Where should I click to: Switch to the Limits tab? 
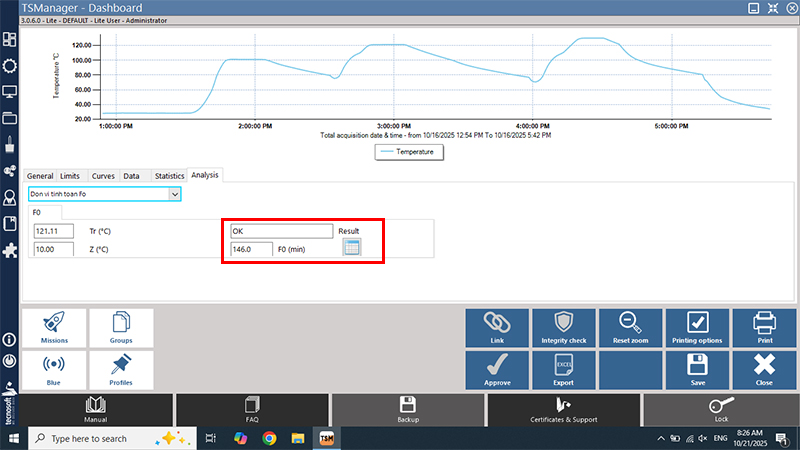[x=70, y=176]
